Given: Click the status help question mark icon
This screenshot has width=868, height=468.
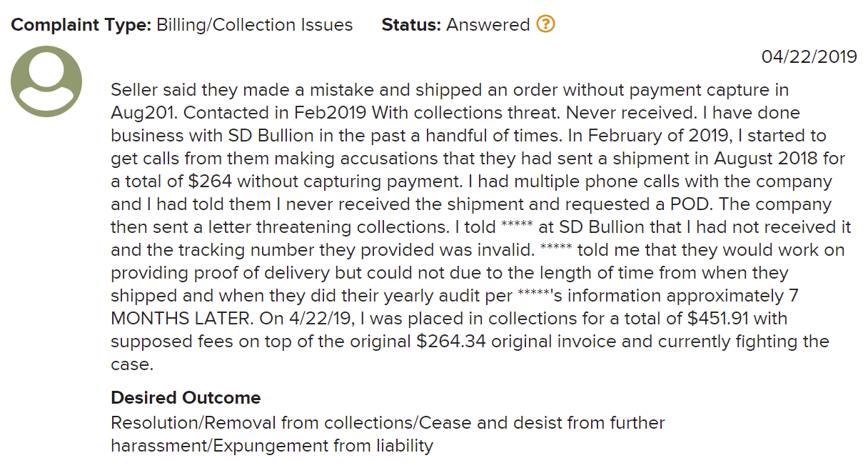Looking at the screenshot, I should click(x=545, y=24).
